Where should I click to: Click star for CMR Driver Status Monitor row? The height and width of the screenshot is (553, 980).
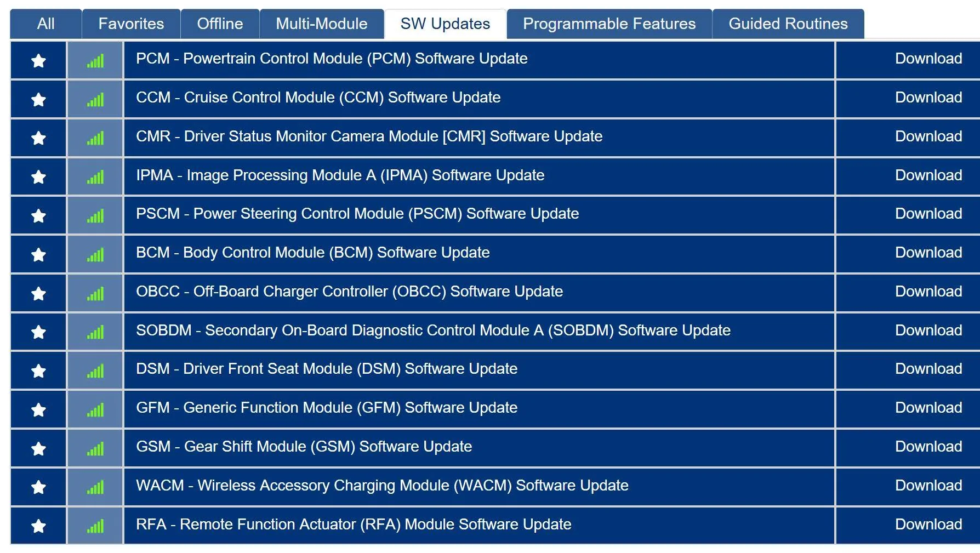coord(38,138)
